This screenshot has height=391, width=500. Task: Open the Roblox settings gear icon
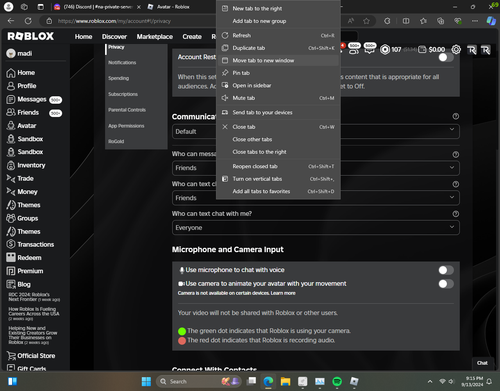coord(456,50)
